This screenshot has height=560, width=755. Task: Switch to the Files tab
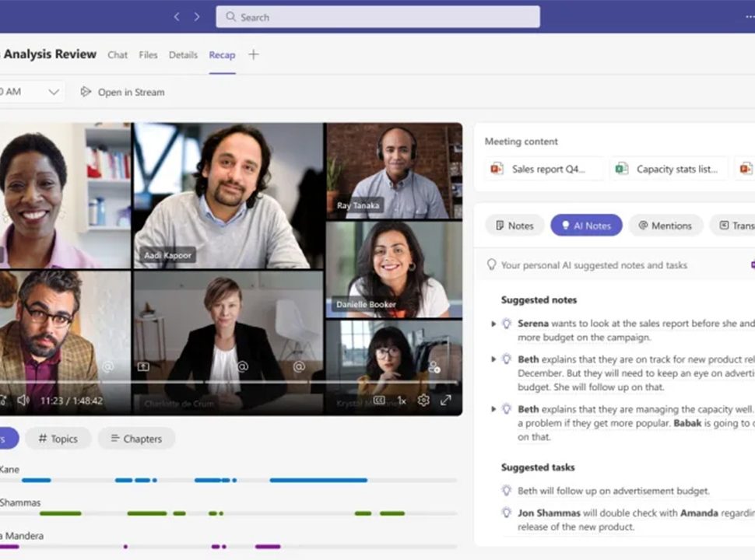pyautogui.click(x=148, y=55)
